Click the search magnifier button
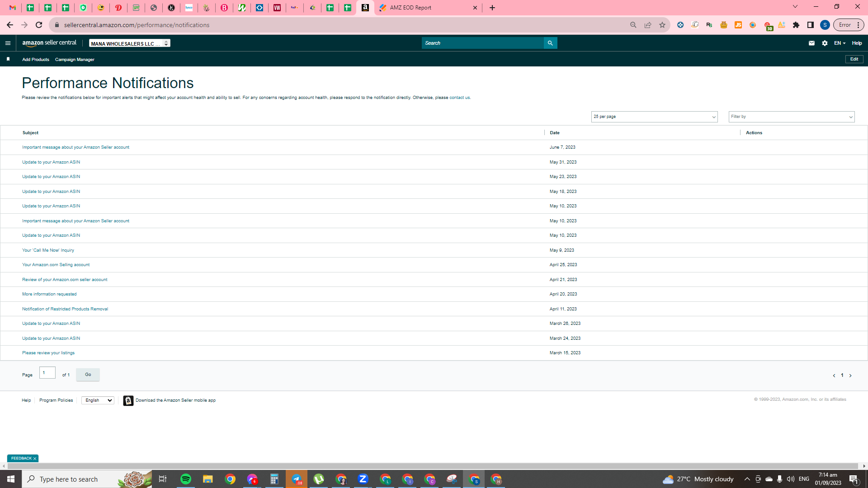 (550, 43)
